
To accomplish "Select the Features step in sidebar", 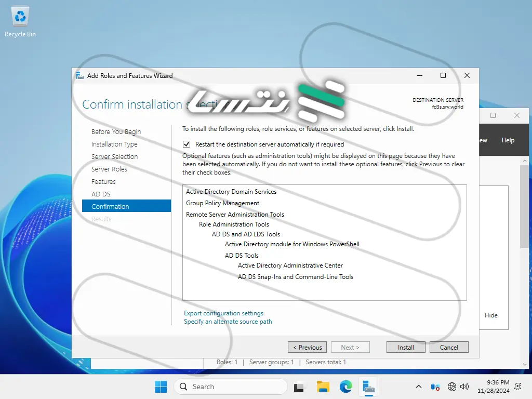I will tap(103, 181).
